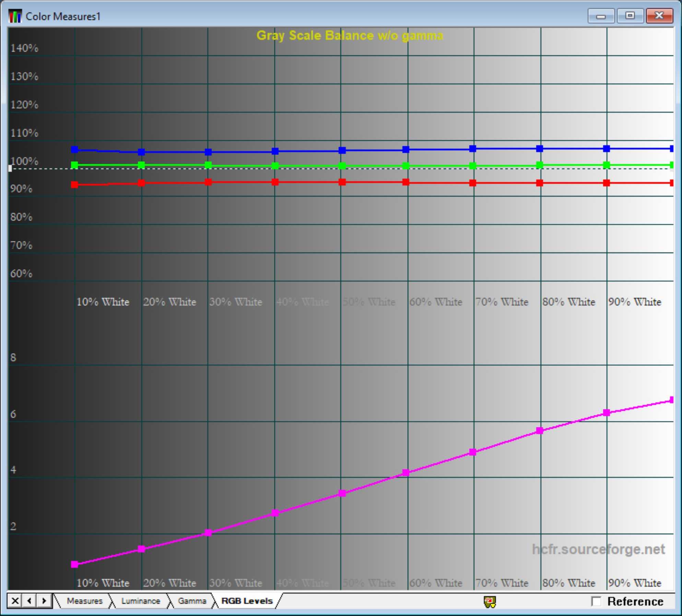Click the magenta delta point at 60% White
682x616 pixels.
pos(405,473)
